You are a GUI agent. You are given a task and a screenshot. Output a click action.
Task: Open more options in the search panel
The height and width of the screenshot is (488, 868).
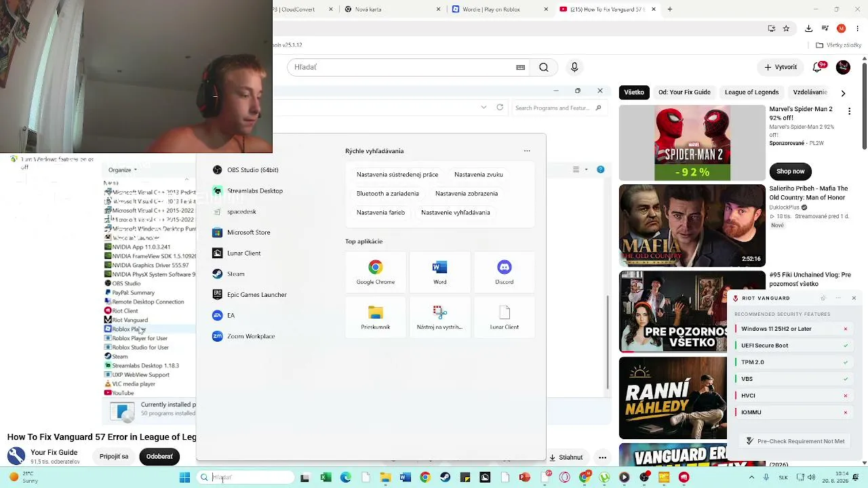click(x=527, y=151)
